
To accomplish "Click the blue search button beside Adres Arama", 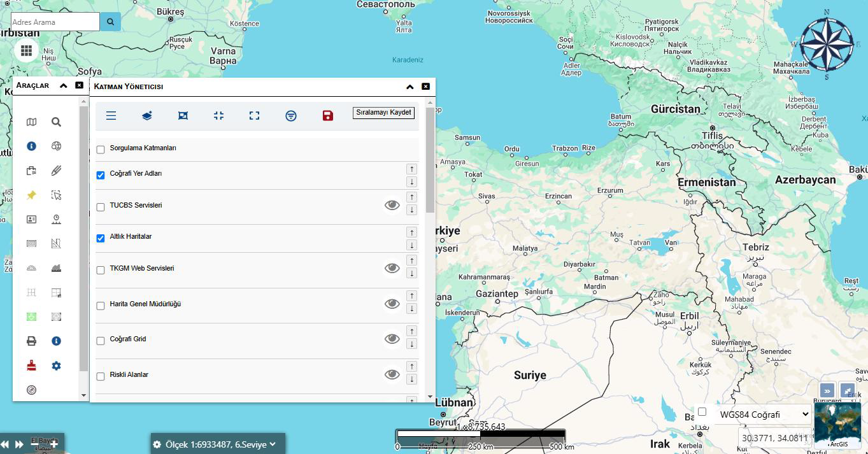I will pyautogui.click(x=110, y=22).
